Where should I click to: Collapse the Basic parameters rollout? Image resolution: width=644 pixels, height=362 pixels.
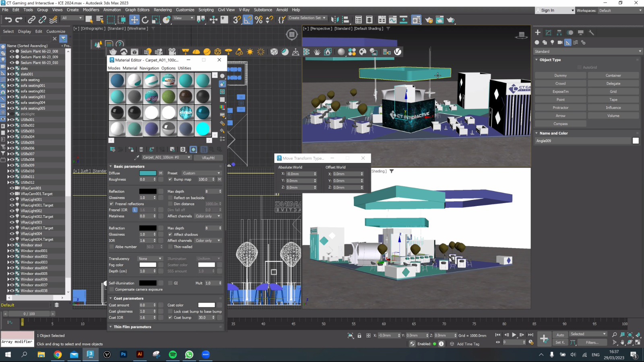129,167
